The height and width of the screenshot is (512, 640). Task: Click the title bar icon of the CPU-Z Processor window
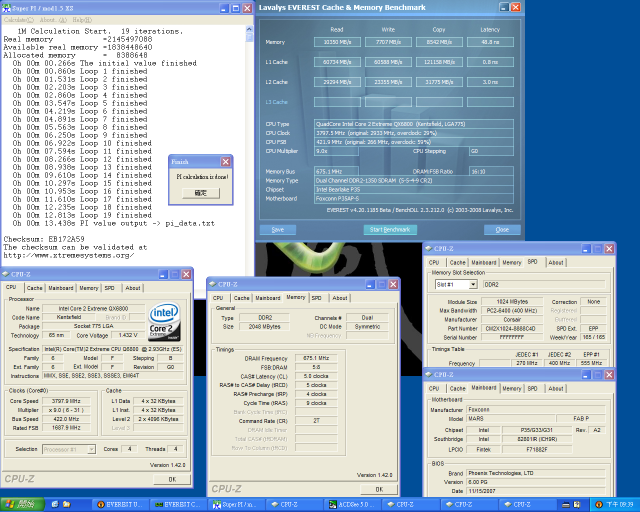5,274
